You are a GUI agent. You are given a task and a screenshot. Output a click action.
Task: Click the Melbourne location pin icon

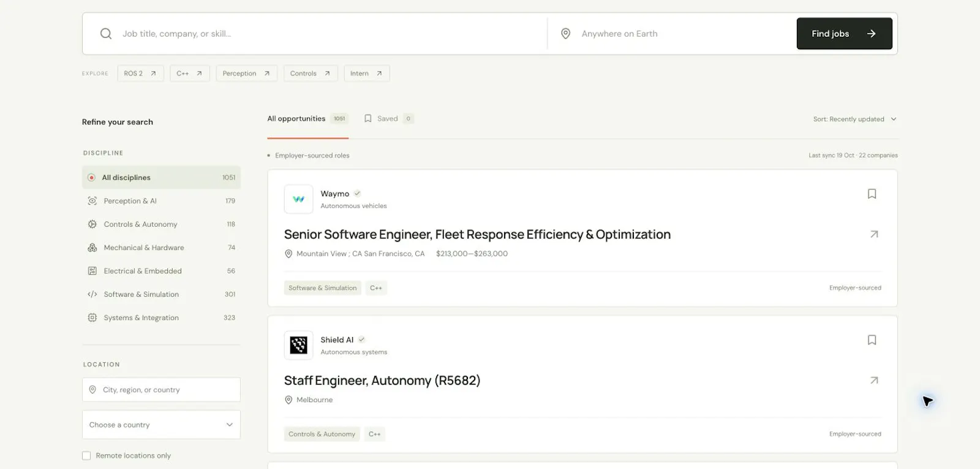tap(288, 400)
